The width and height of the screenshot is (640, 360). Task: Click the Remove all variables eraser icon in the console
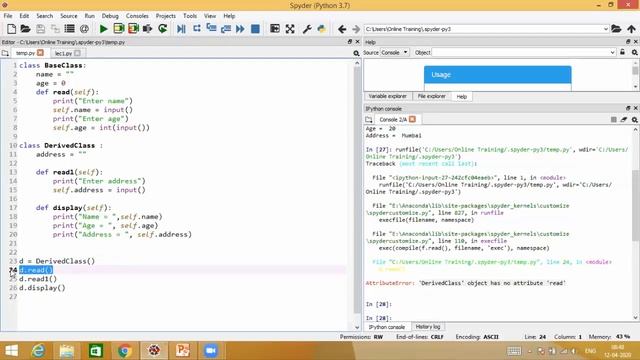[x=624, y=120]
